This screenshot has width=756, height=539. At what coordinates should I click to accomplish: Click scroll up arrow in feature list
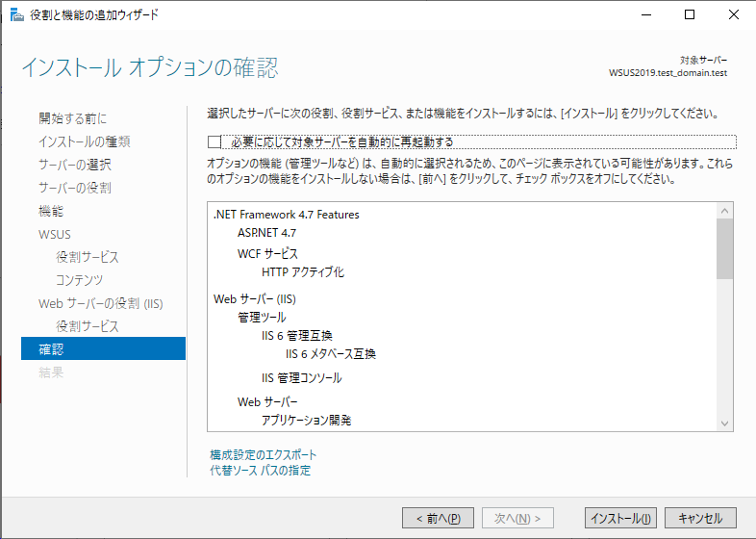(x=724, y=211)
